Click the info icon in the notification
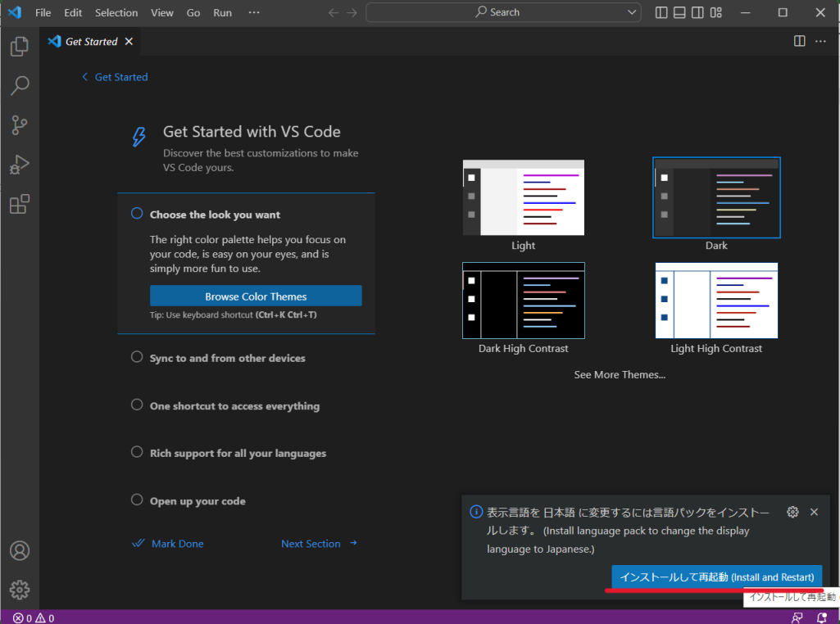Viewport: 840px width, 624px height. [x=476, y=512]
